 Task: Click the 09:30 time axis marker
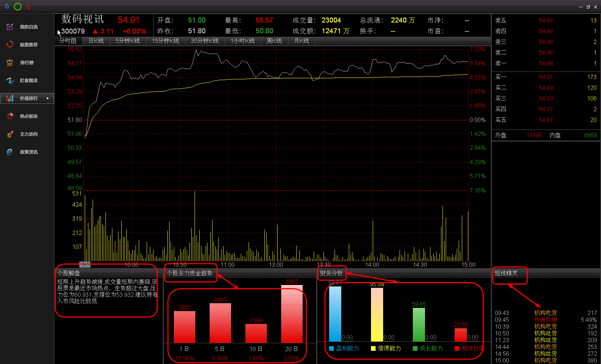[84, 265]
